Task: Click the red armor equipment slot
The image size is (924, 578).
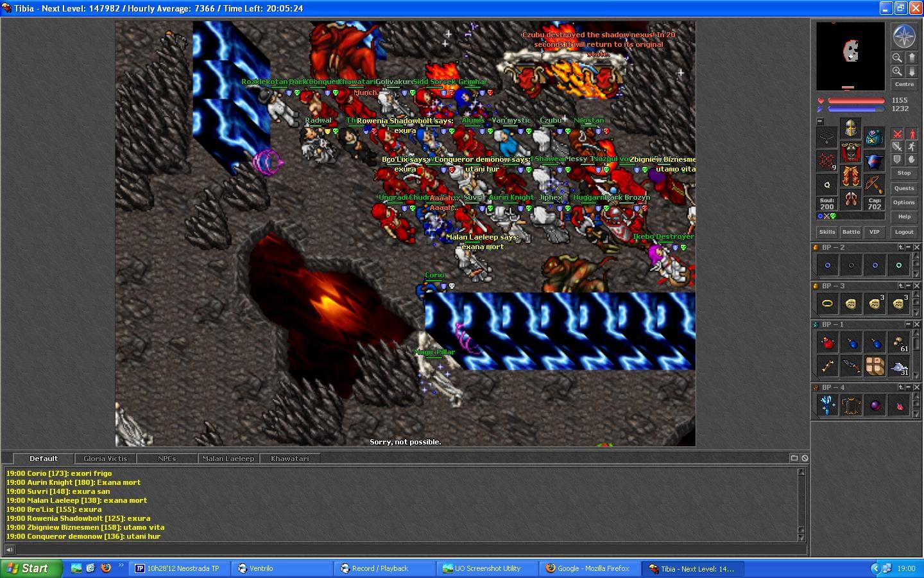Action: coord(851,152)
